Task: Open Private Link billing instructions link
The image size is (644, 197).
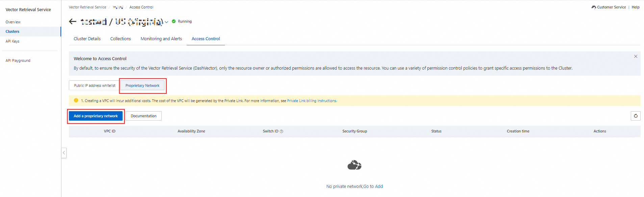Action: click(311, 101)
